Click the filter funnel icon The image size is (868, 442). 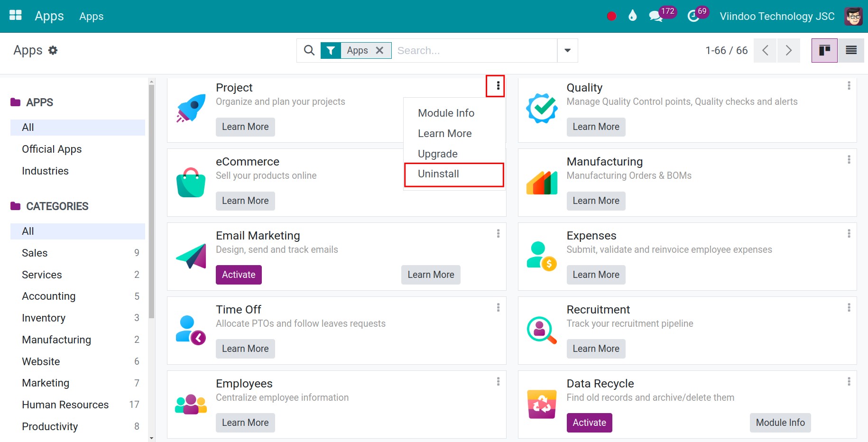[331, 50]
